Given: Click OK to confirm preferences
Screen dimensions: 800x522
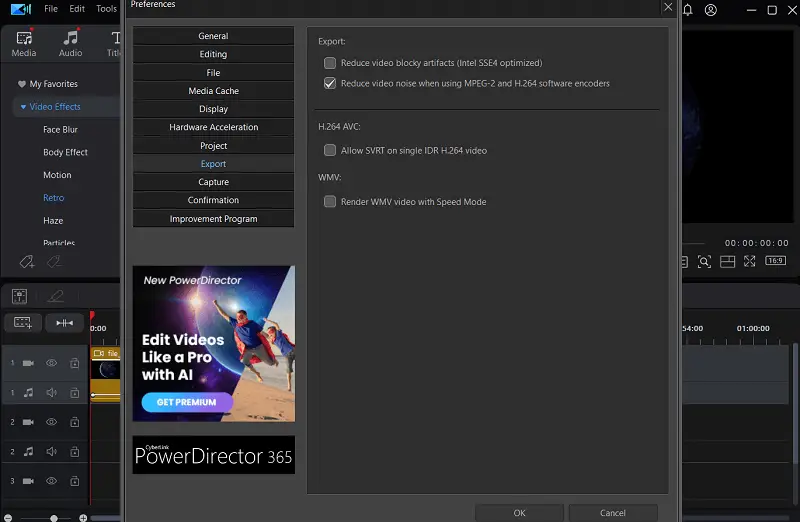Looking at the screenshot, I should click(519, 513).
